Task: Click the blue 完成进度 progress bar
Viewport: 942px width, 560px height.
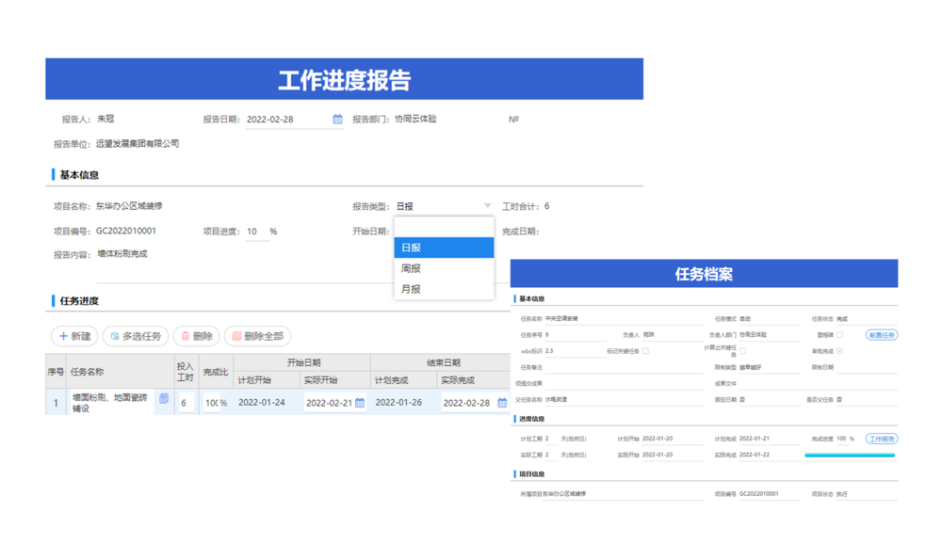Action: (x=851, y=454)
